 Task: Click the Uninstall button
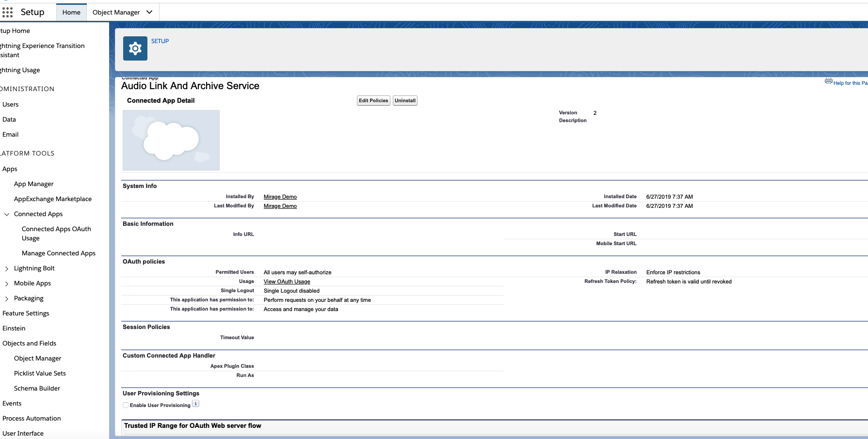[405, 101]
